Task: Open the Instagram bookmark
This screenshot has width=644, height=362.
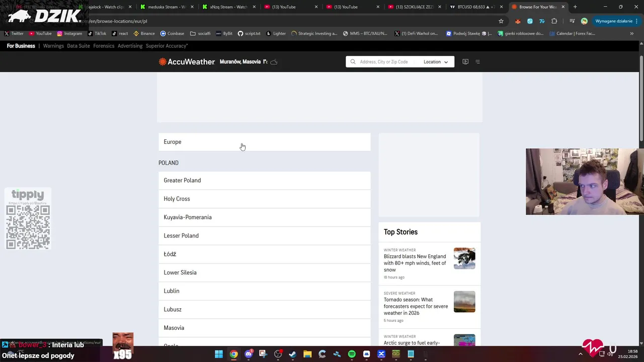Action: click(69, 34)
